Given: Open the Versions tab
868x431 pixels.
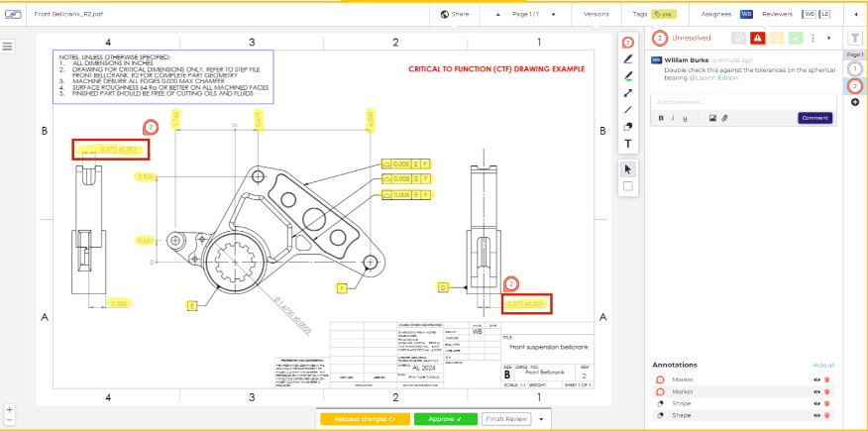Looking at the screenshot, I should [597, 15].
